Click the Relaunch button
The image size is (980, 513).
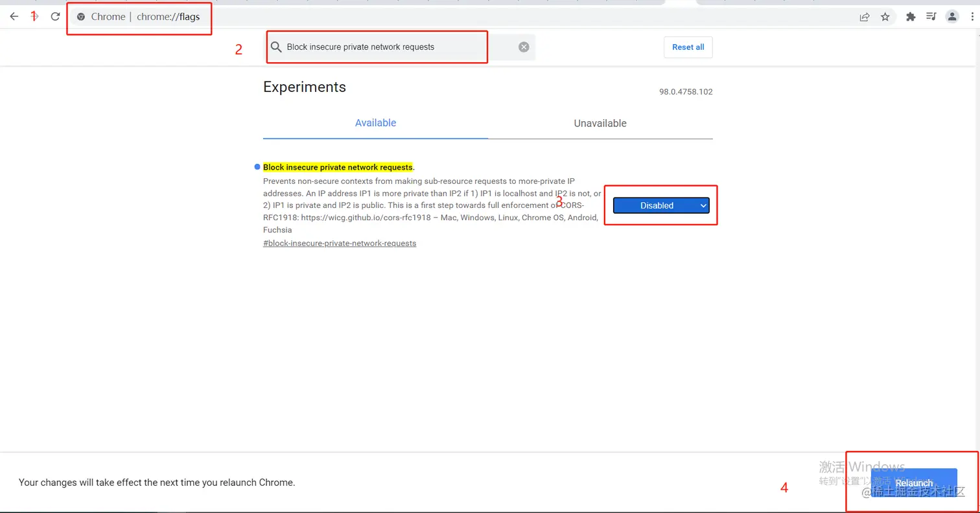pyautogui.click(x=914, y=483)
